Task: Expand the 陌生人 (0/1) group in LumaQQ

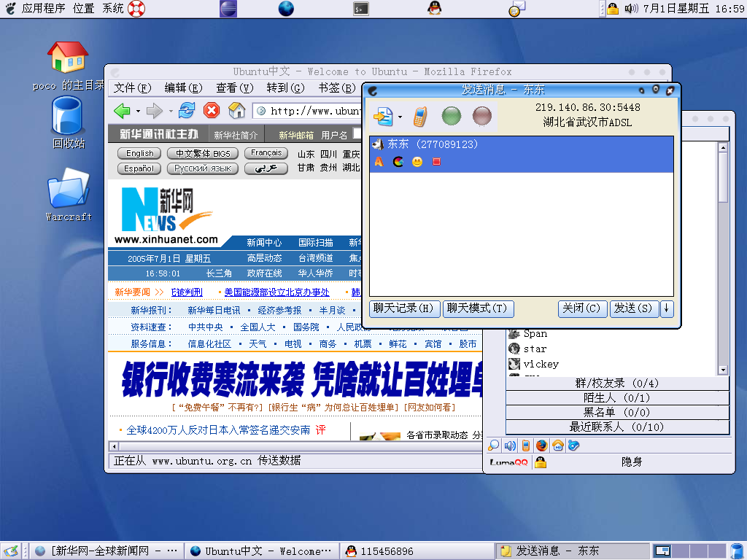Action: pyautogui.click(x=617, y=397)
